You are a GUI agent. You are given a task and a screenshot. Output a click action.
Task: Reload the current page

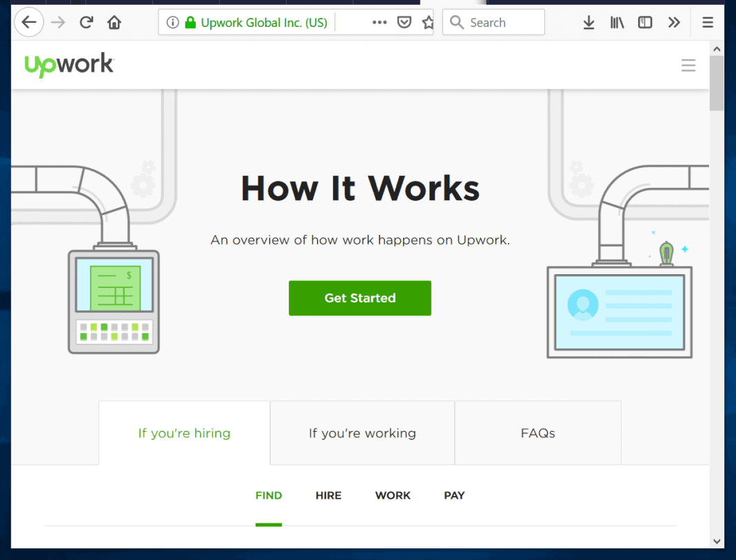point(86,22)
